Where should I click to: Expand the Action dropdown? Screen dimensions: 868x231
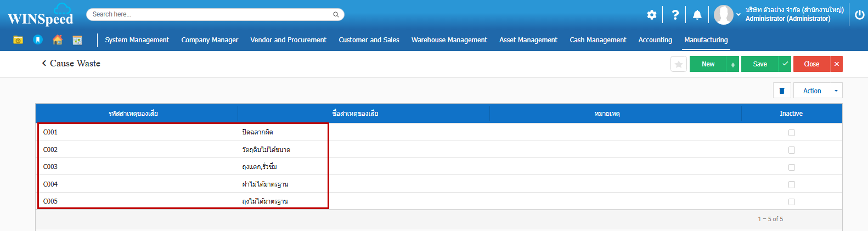tap(818, 91)
